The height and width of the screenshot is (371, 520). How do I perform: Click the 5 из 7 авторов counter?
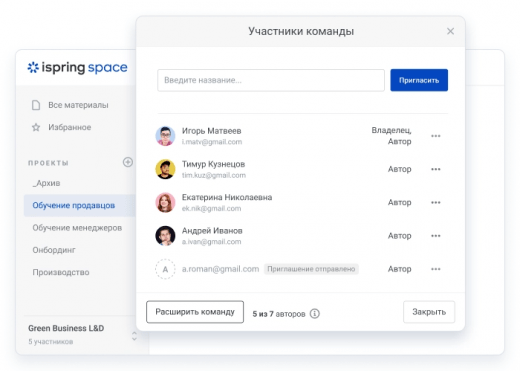coord(279,314)
